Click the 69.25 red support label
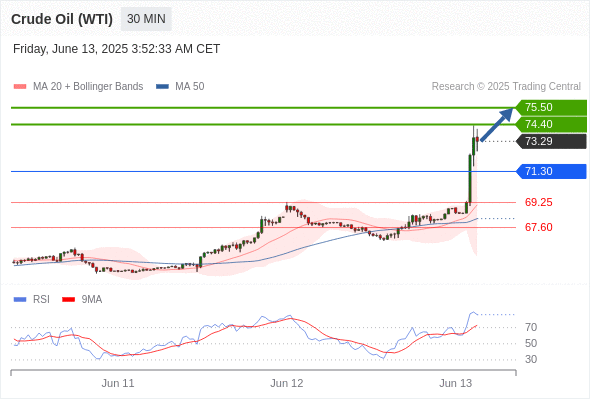590x400 pixels. click(538, 202)
